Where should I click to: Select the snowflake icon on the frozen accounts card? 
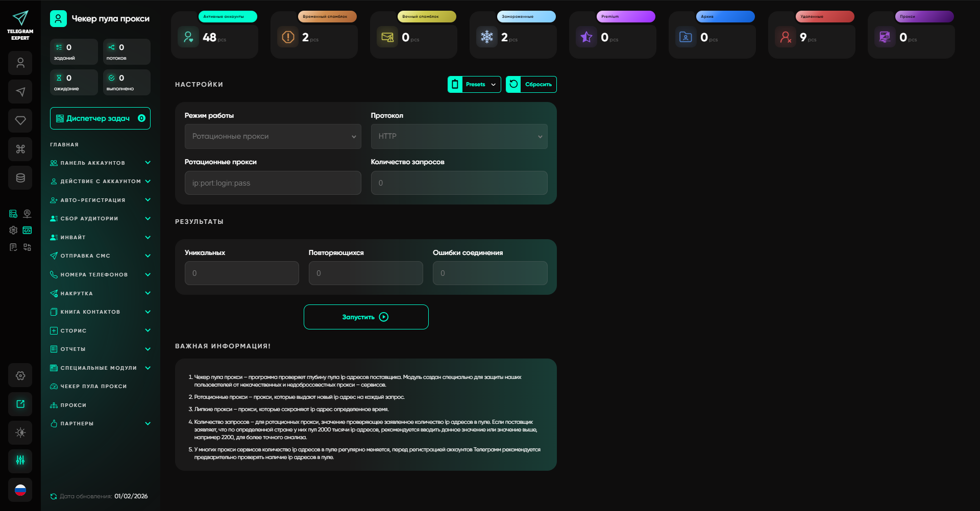click(487, 37)
